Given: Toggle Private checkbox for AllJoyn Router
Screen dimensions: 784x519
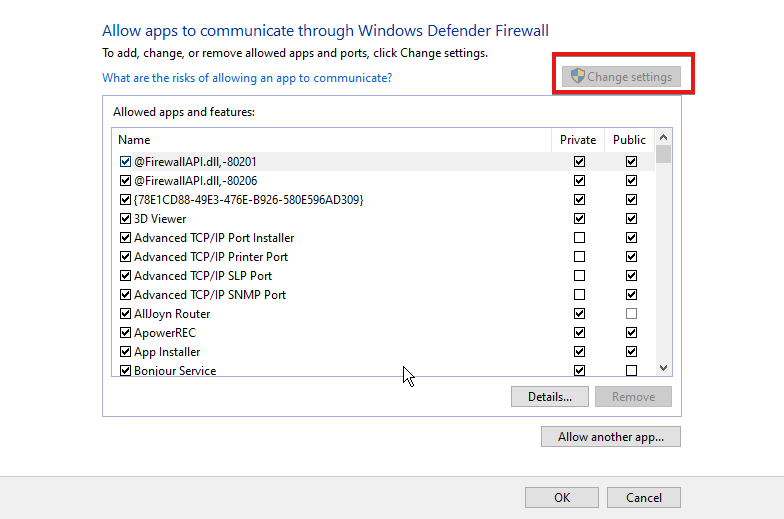Looking at the screenshot, I should pyautogui.click(x=579, y=314).
